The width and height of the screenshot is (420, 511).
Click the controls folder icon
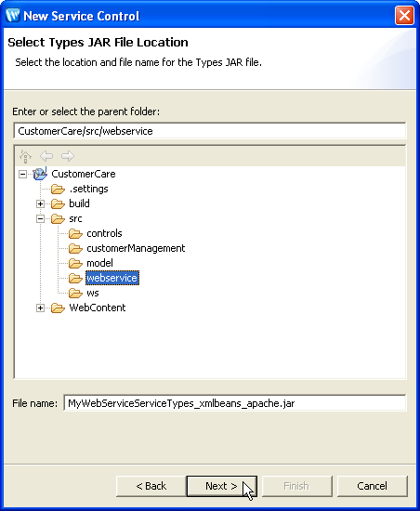[x=75, y=233]
